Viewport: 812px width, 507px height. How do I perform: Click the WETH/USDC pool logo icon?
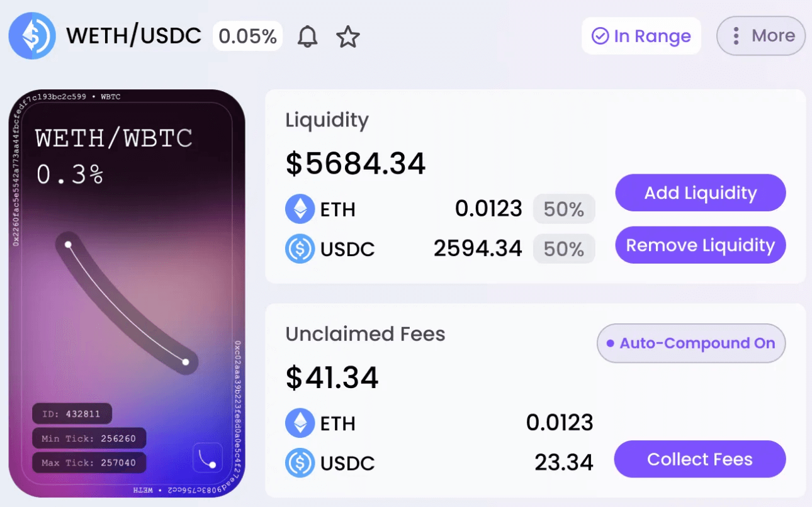point(32,36)
